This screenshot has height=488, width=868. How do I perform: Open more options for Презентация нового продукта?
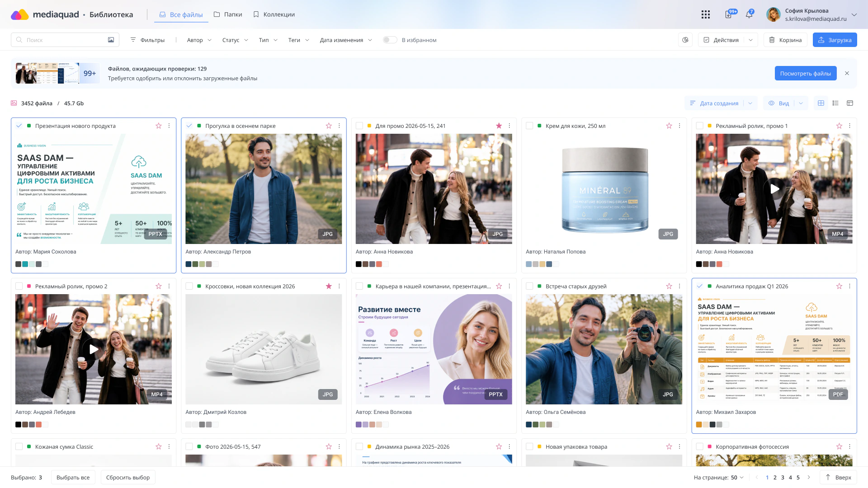click(x=169, y=126)
